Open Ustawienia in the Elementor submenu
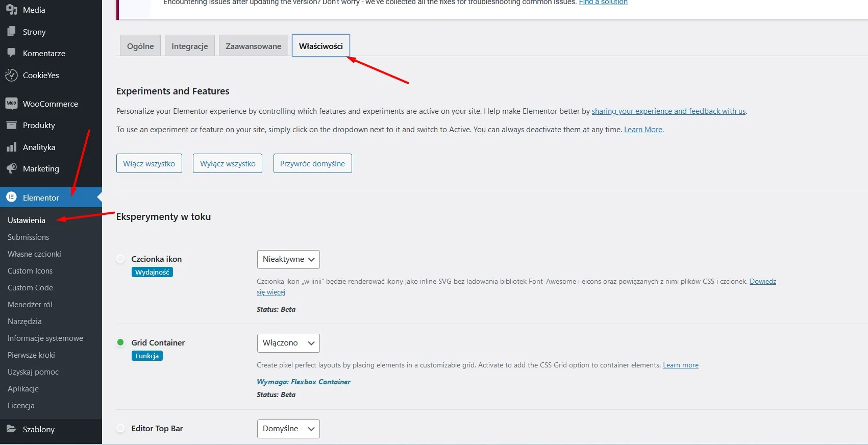868x445 pixels. (x=27, y=220)
